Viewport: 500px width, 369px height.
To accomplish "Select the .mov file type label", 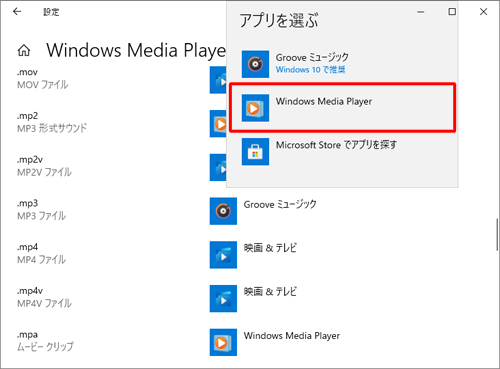I will click(27, 72).
